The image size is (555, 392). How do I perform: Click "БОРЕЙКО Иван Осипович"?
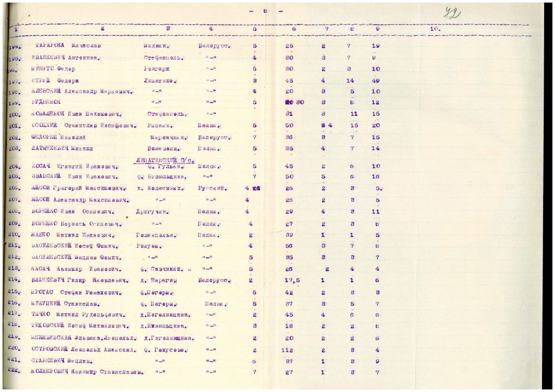click(73, 212)
